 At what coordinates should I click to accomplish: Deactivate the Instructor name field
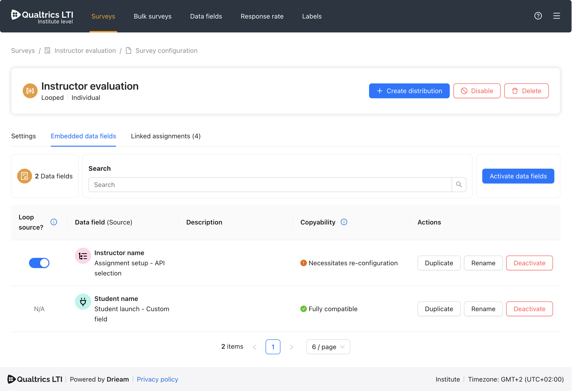pos(530,263)
